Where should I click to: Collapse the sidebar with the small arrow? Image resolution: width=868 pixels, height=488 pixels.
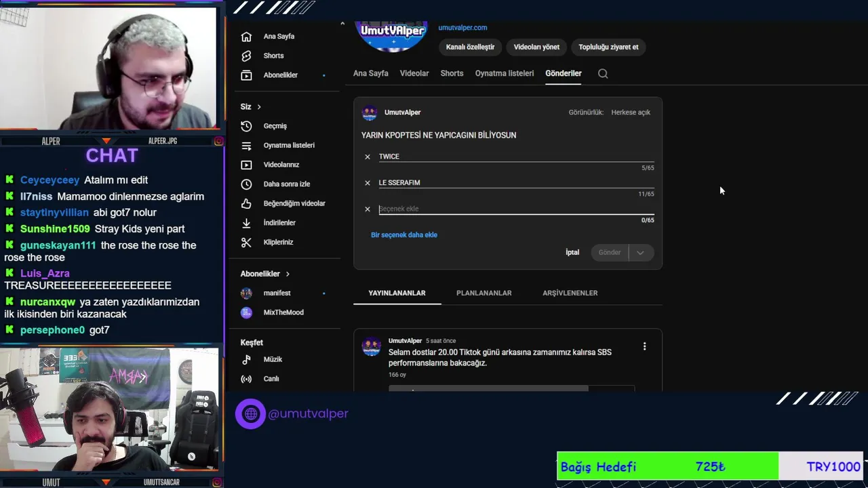tap(342, 24)
